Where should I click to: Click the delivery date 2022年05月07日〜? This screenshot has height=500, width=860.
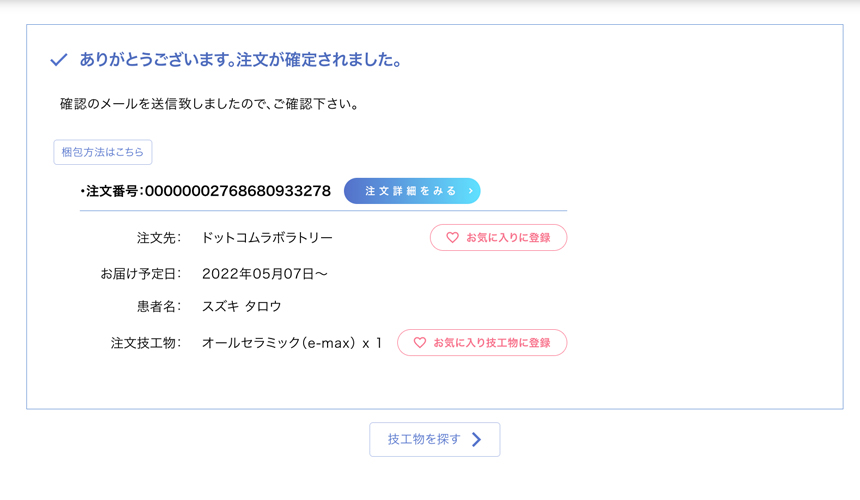point(265,273)
